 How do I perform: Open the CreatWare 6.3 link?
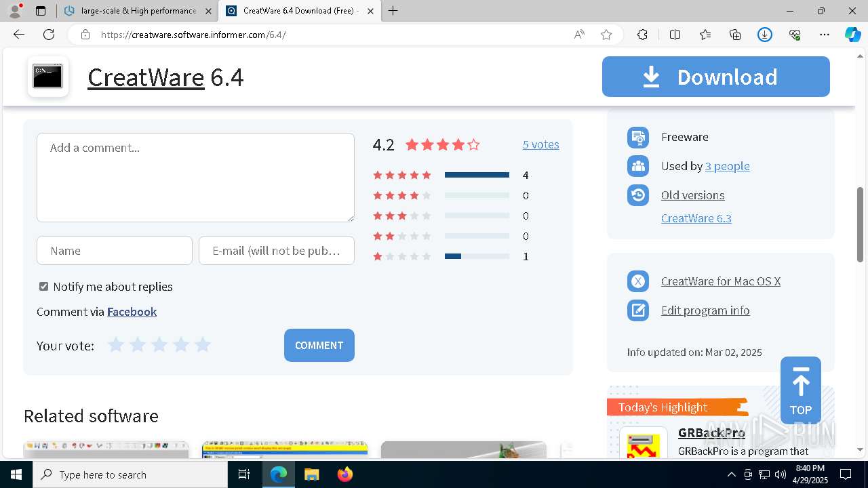coord(696,218)
